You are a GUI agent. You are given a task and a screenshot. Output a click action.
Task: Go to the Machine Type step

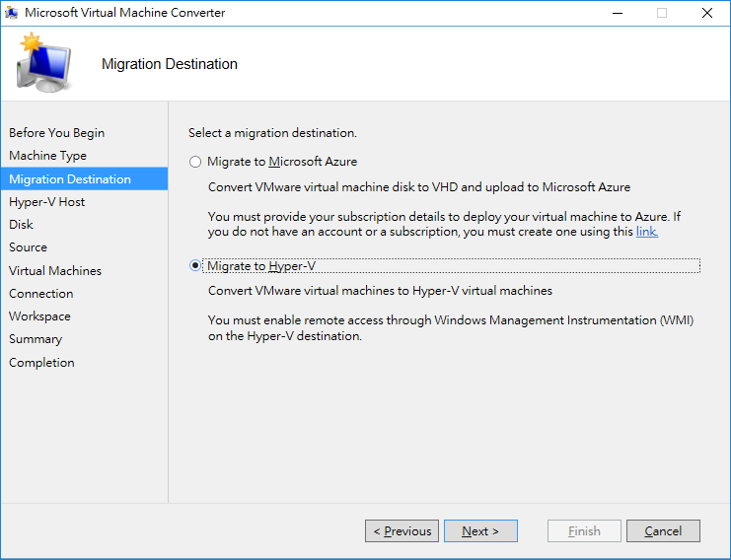click(x=47, y=156)
